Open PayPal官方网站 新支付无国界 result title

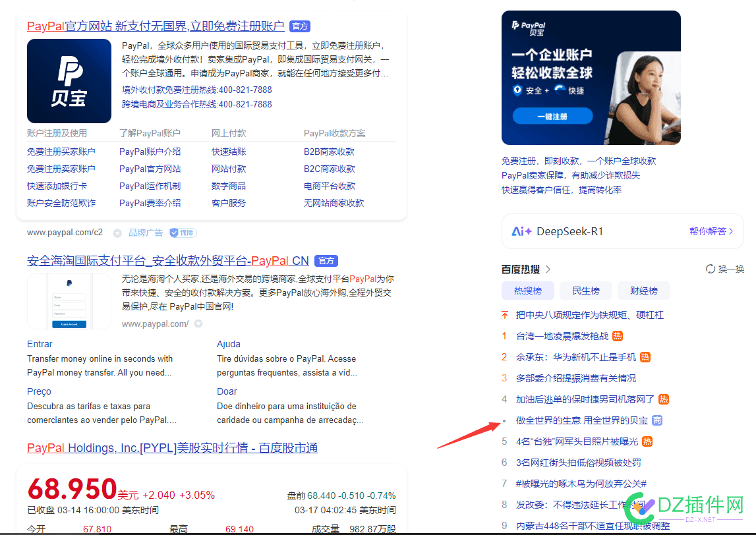point(156,26)
